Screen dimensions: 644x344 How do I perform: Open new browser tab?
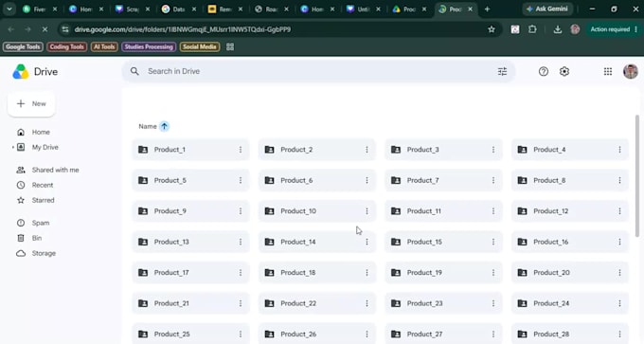coord(487,9)
